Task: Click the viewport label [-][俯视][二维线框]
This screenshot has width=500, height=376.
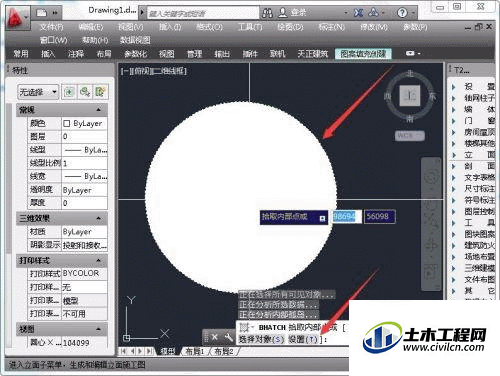Action: 154,71
